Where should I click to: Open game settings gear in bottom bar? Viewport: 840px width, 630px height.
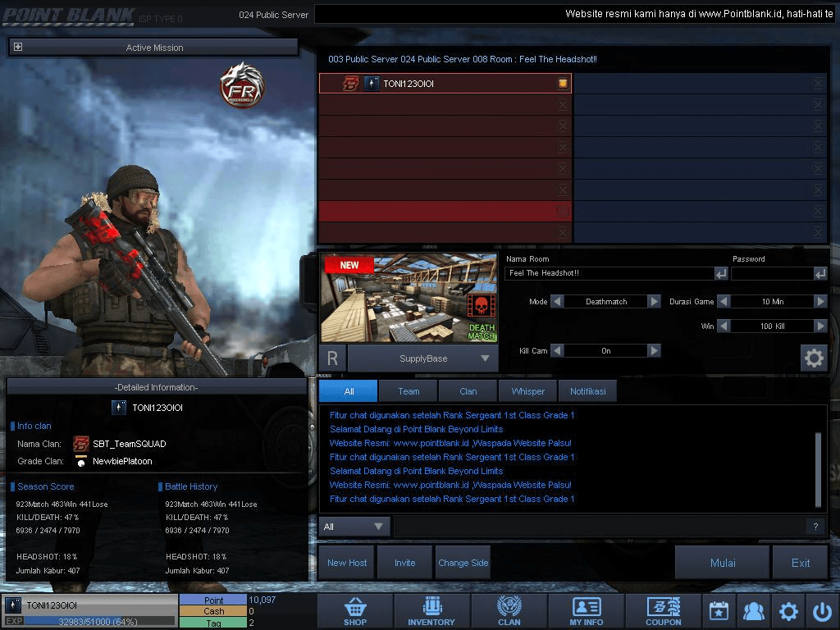point(788,611)
